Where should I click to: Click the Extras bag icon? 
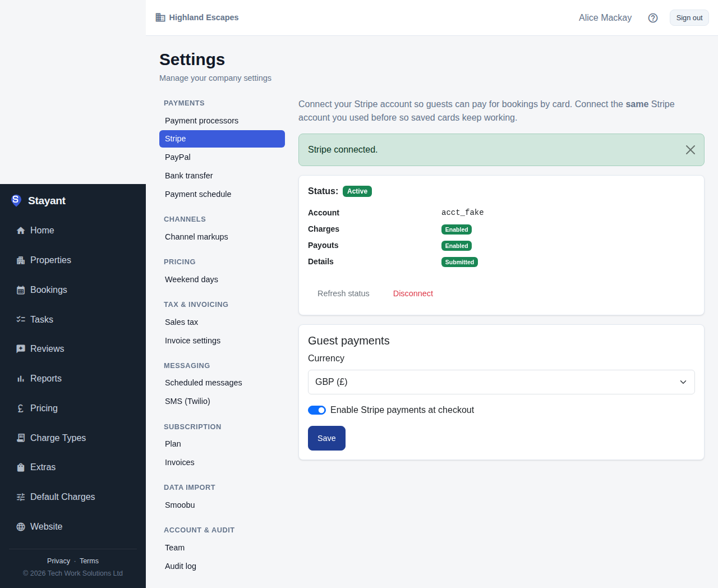point(21,467)
